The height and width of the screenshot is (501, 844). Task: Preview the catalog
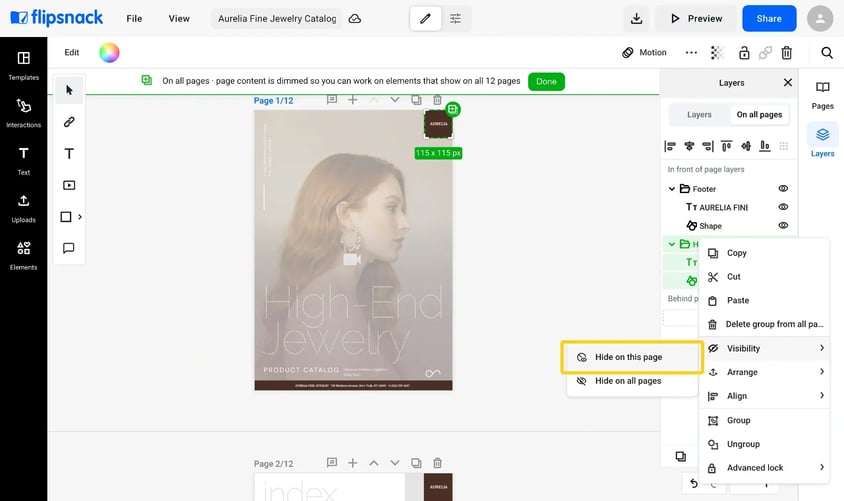(696, 19)
